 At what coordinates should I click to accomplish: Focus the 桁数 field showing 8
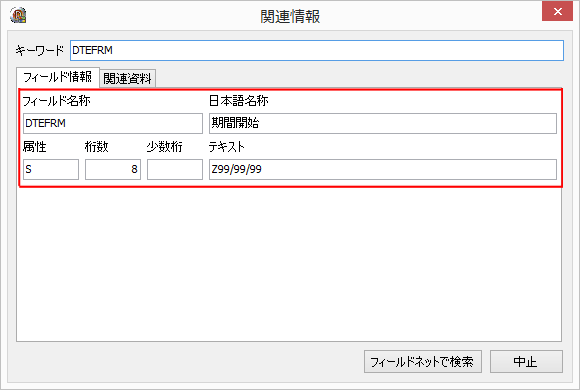point(113,169)
